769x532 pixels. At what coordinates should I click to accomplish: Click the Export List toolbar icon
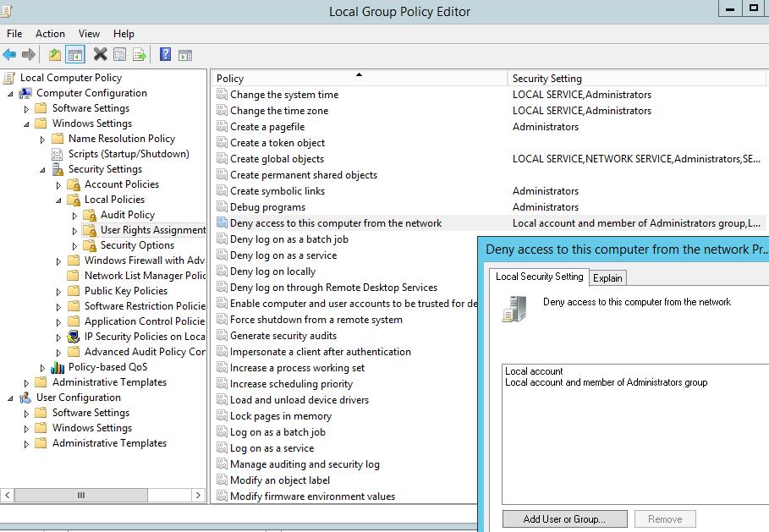coord(140,54)
